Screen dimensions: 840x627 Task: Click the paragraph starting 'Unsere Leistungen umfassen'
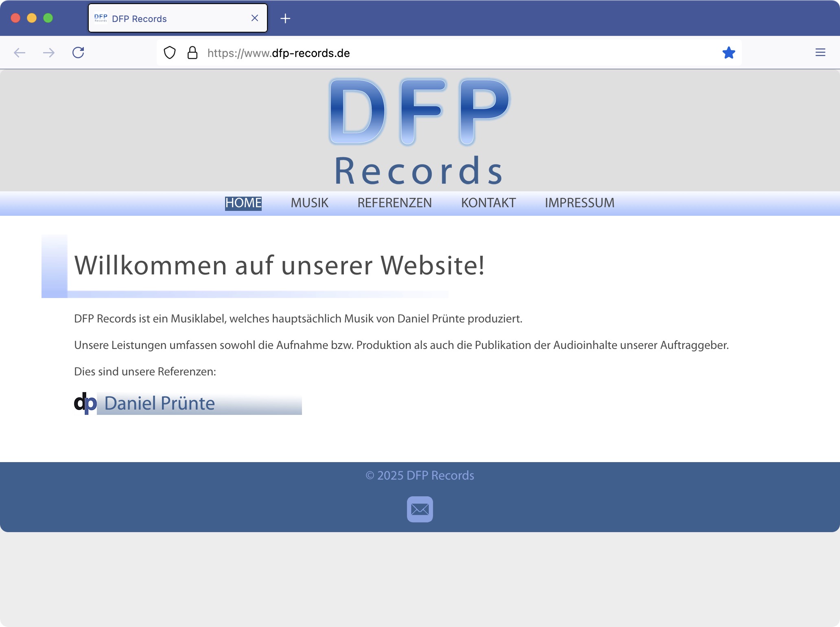pos(401,345)
